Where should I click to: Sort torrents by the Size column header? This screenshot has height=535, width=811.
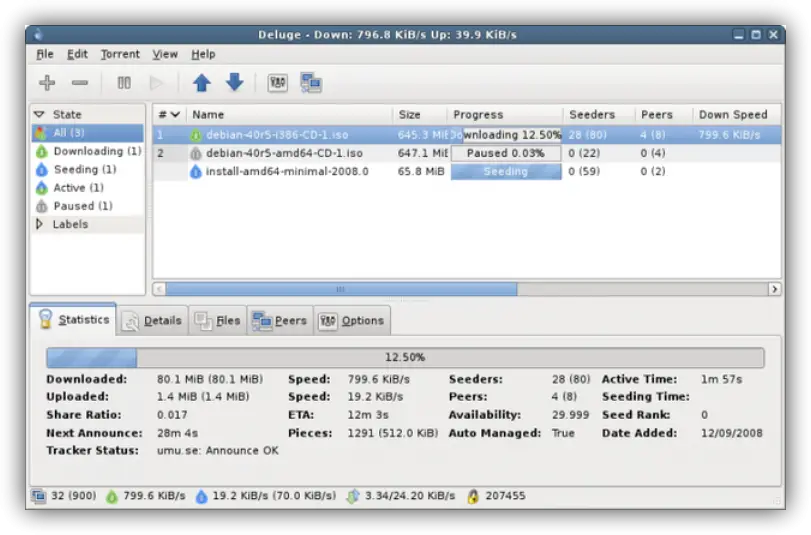pyautogui.click(x=419, y=114)
